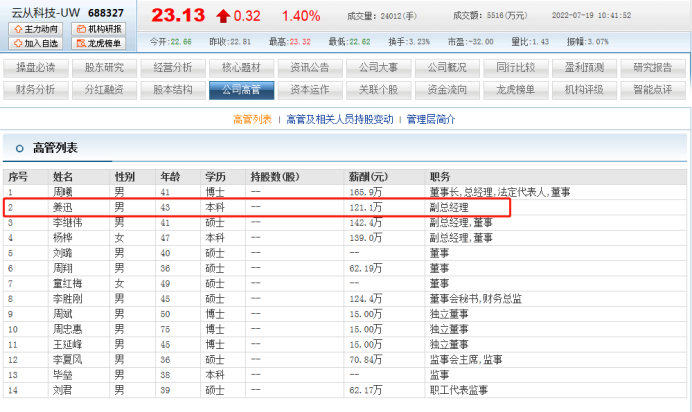
Task: Open 龙虎榜单 button beside 加入自选
Action: [x=99, y=43]
